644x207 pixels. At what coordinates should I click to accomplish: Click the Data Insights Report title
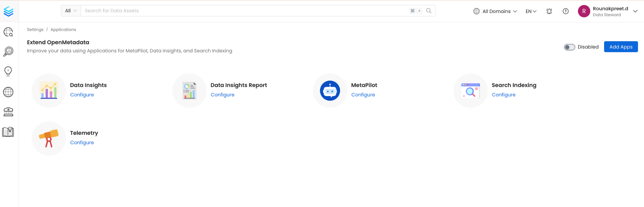point(239,85)
